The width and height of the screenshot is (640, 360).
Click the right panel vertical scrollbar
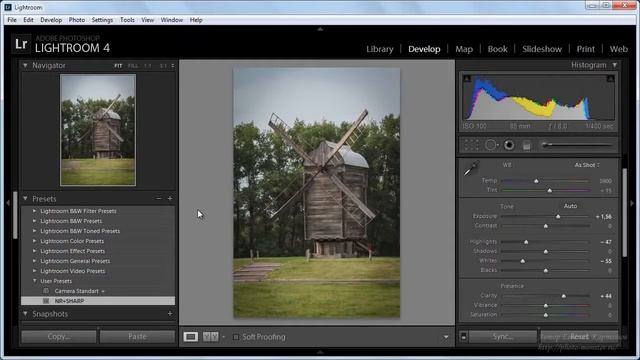(x=624, y=212)
